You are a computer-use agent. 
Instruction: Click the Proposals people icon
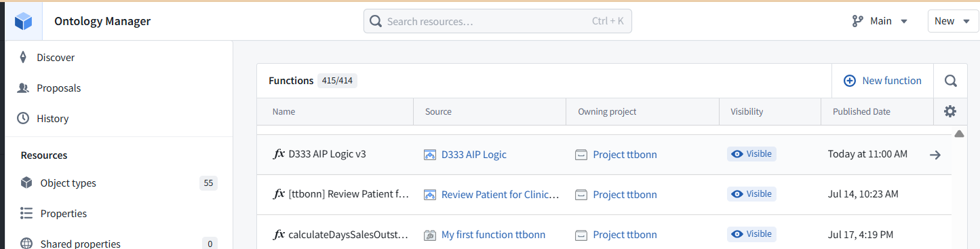(x=24, y=88)
